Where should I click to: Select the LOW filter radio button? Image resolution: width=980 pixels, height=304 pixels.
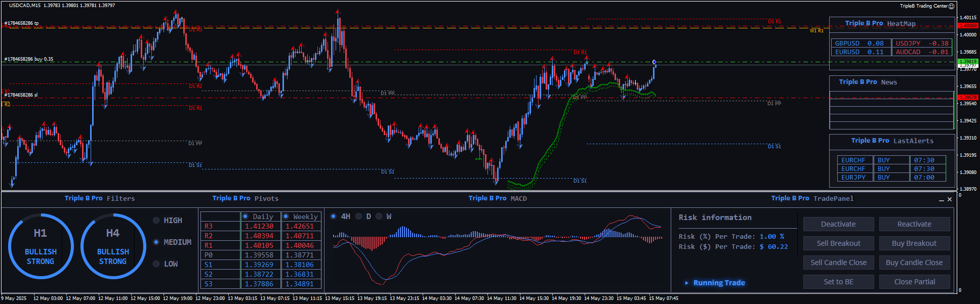pyautogui.click(x=156, y=264)
